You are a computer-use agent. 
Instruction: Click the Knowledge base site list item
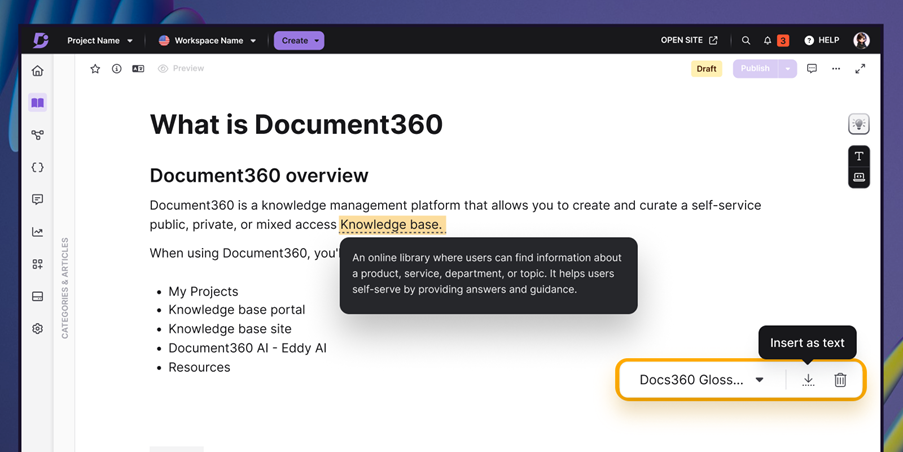click(230, 329)
